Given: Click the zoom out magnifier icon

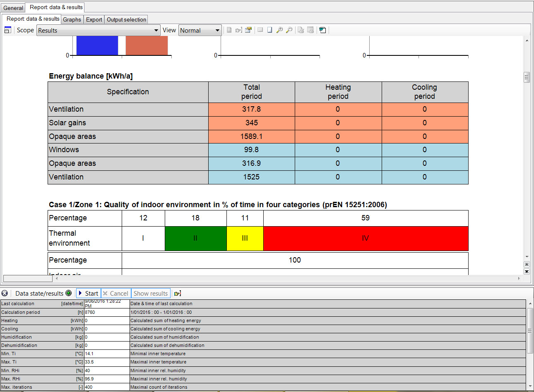Looking at the screenshot, I should coord(289,30).
